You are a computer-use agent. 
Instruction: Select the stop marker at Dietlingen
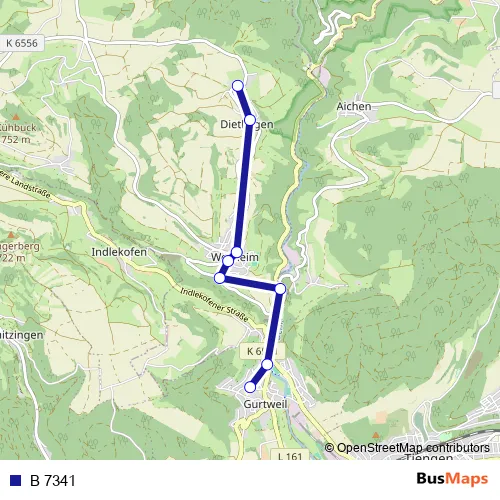tap(250, 120)
